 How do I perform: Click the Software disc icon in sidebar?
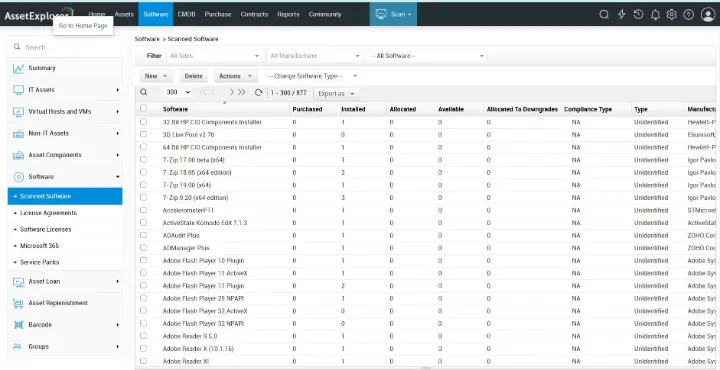click(x=18, y=177)
